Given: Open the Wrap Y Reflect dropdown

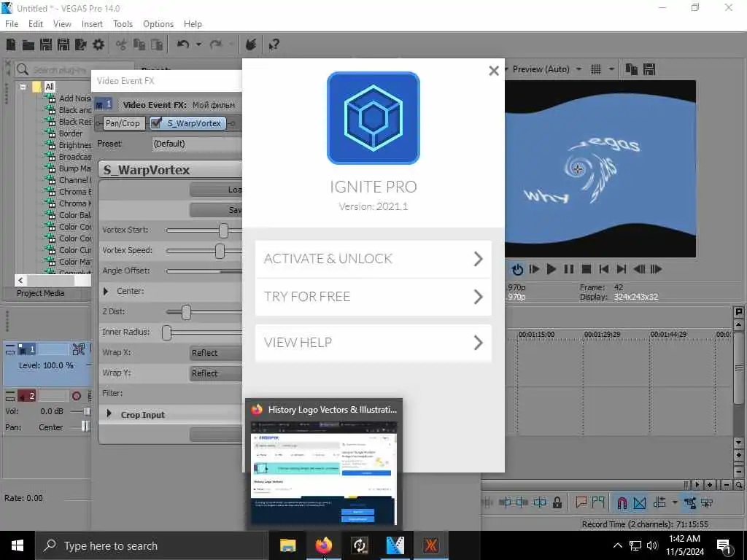Looking at the screenshot, I should point(216,373).
